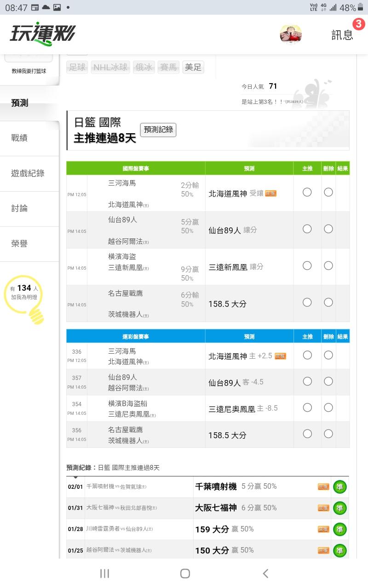Select the 美足 sport category
This screenshot has height=588, width=368.
[x=193, y=67]
